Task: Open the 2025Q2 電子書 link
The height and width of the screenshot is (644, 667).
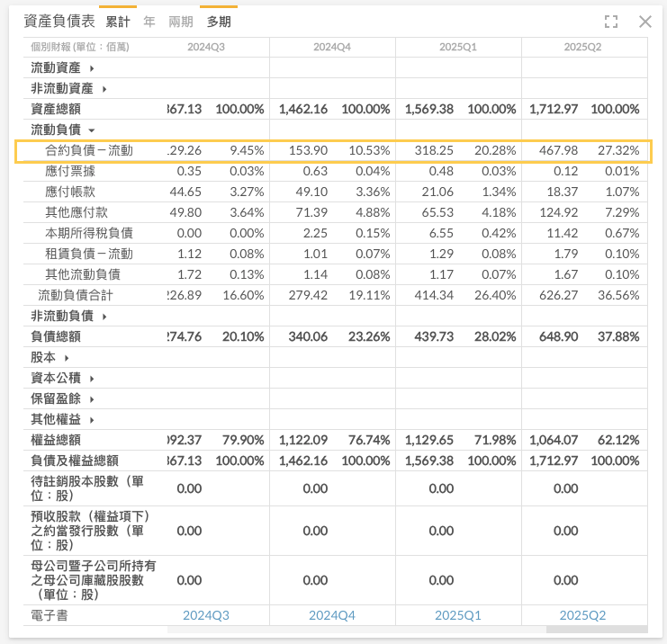Action: (583, 615)
